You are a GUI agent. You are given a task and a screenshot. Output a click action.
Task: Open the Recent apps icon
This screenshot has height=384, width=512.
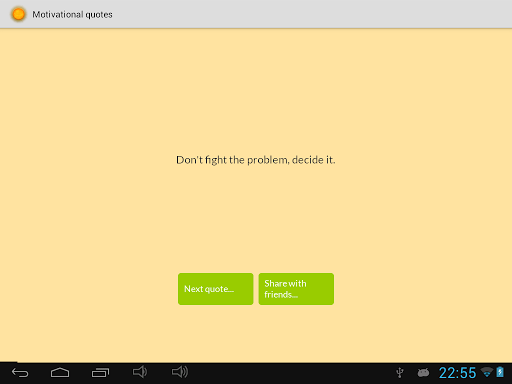point(100,372)
